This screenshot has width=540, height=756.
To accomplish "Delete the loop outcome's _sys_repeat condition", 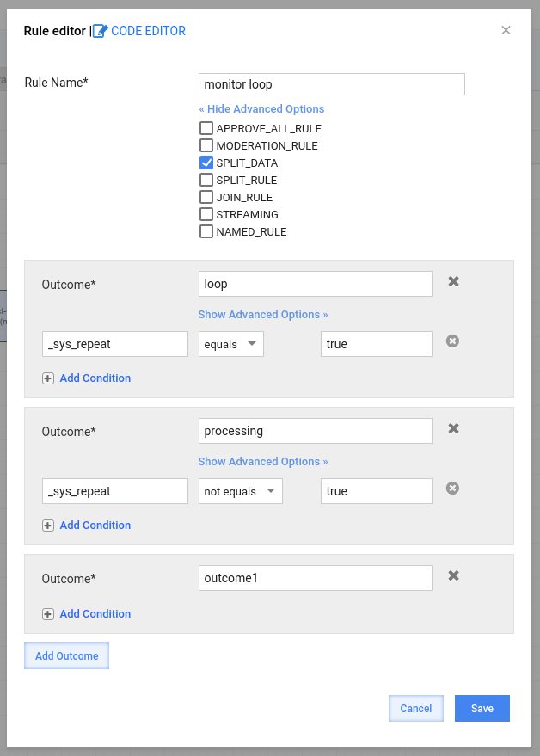I will pyautogui.click(x=452, y=341).
